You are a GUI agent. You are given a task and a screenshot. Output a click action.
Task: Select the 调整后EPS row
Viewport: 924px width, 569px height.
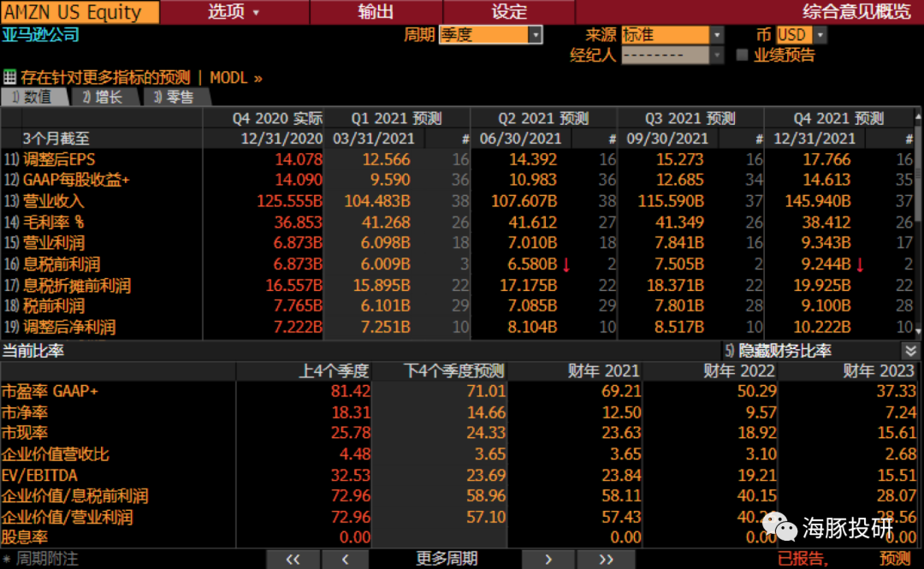tap(458, 160)
